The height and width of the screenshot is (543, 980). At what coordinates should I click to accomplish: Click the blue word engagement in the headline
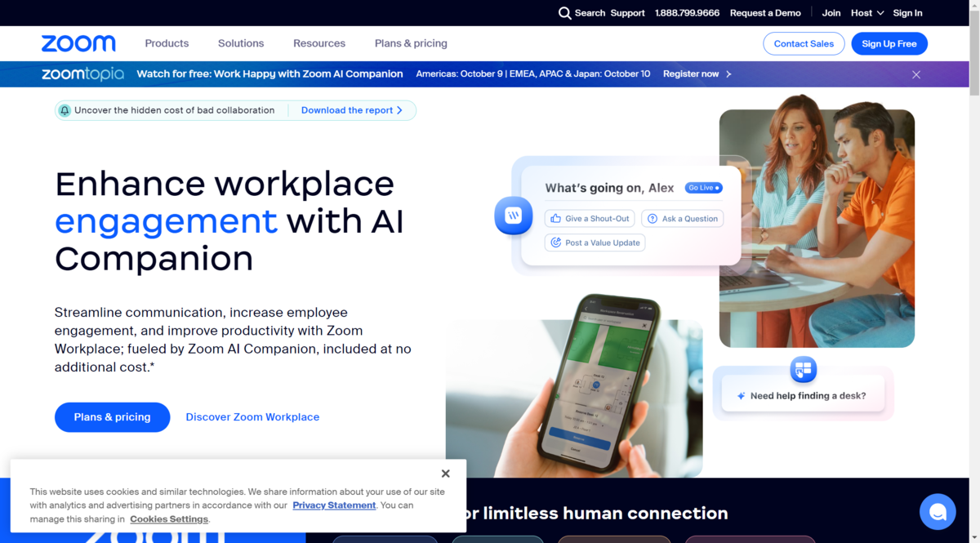tap(167, 221)
